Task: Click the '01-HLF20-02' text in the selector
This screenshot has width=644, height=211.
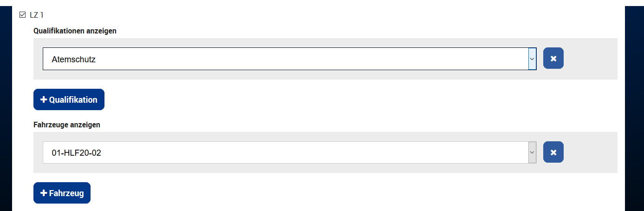Action: [x=77, y=152]
